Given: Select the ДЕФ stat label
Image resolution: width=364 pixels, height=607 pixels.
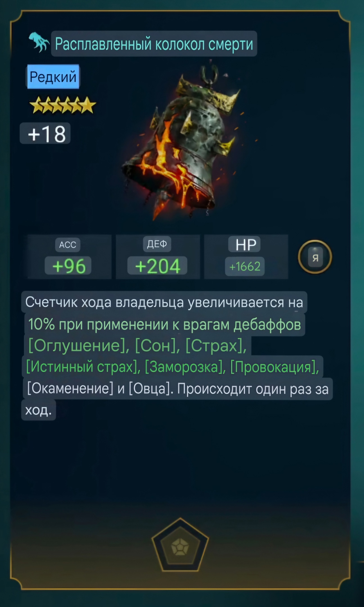Looking at the screenshot, I should (x=157, y=244).
